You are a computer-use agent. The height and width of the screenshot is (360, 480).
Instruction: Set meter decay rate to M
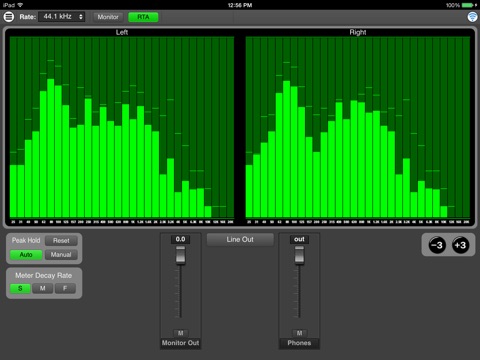[42, 288]
